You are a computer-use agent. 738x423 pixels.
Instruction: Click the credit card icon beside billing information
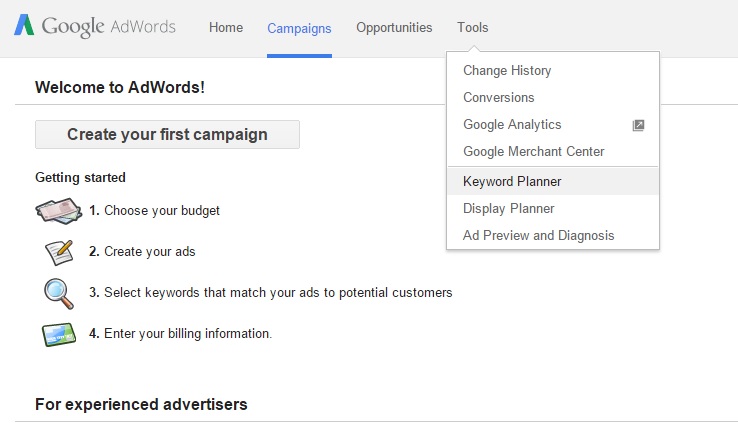(59, 335)
